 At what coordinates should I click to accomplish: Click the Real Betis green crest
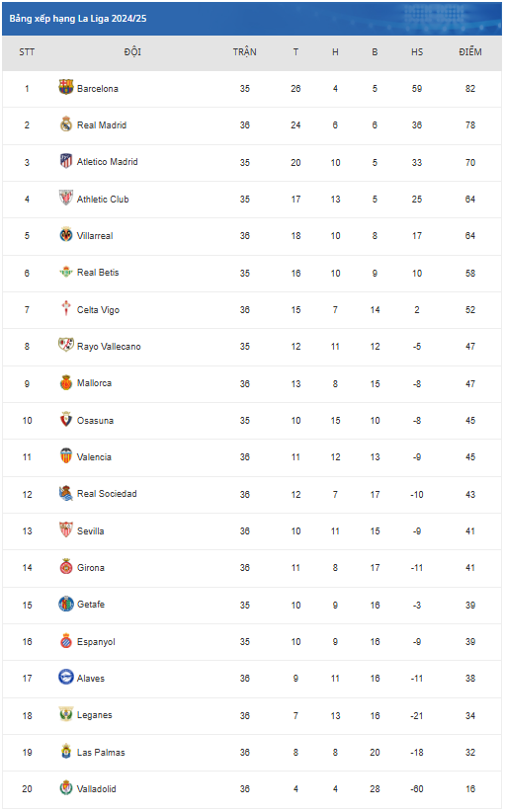(66, 272)
